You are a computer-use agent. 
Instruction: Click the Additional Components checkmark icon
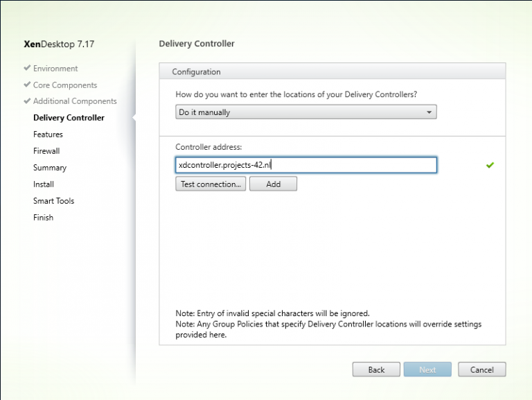[27, 101]
